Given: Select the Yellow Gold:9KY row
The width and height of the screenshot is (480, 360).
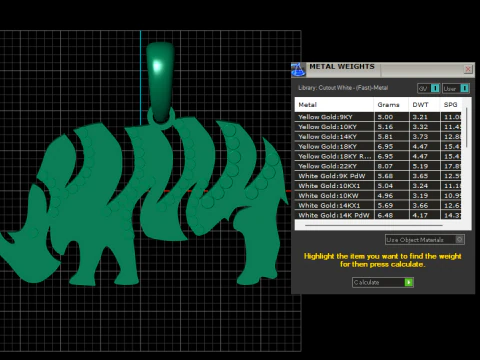Looking at the screenshot, I should (x=378, y=117).
